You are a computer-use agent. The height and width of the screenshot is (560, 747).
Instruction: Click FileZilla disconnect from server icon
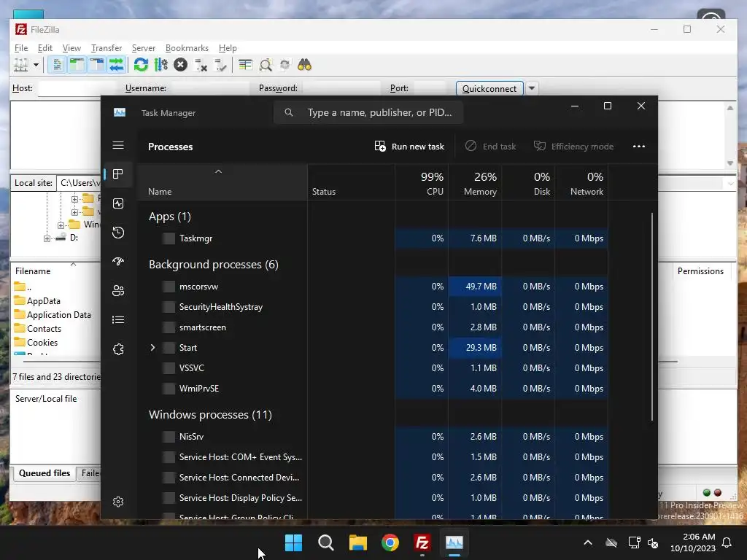click(x=201, y=65)
